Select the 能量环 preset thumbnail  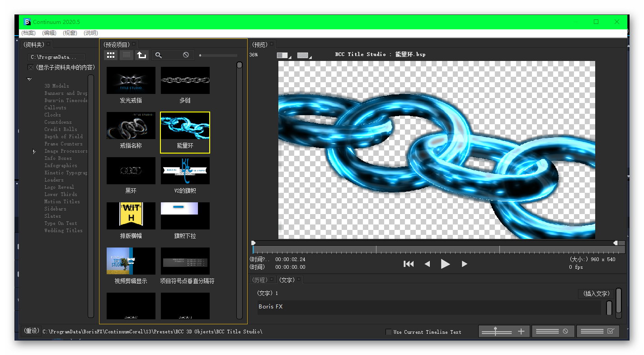tap(185, 126)
